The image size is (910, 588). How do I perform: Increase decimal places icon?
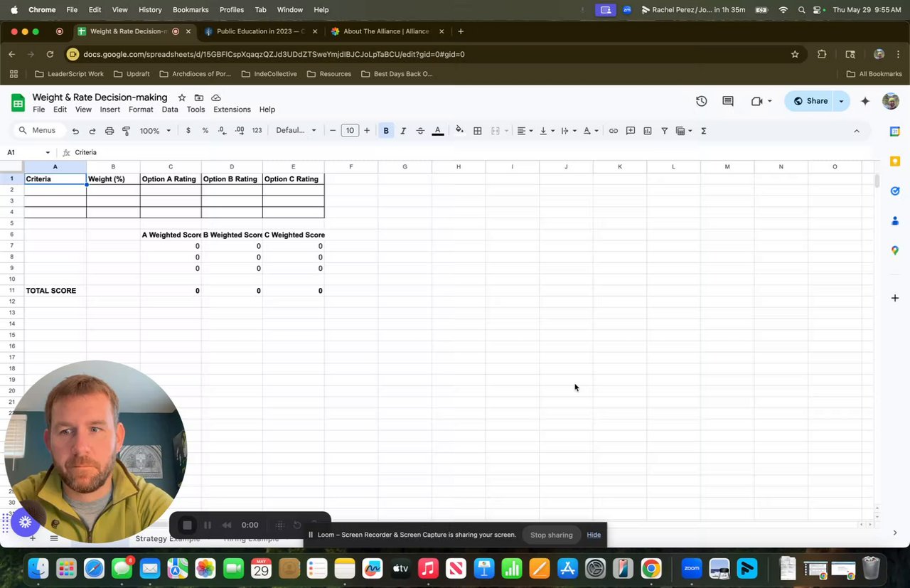(240, 131)
